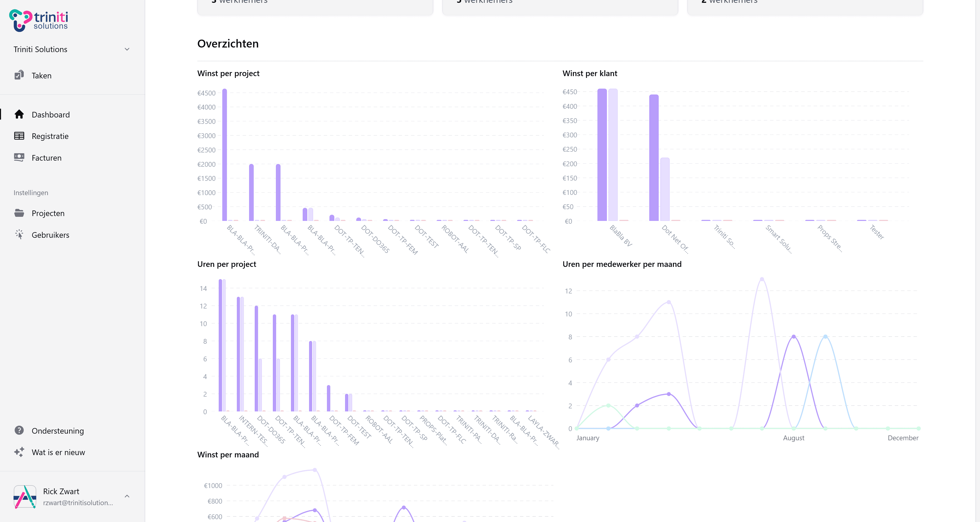Click the Wat is er nieuw sparkle icon
The image size is (980, 522).
19,452
